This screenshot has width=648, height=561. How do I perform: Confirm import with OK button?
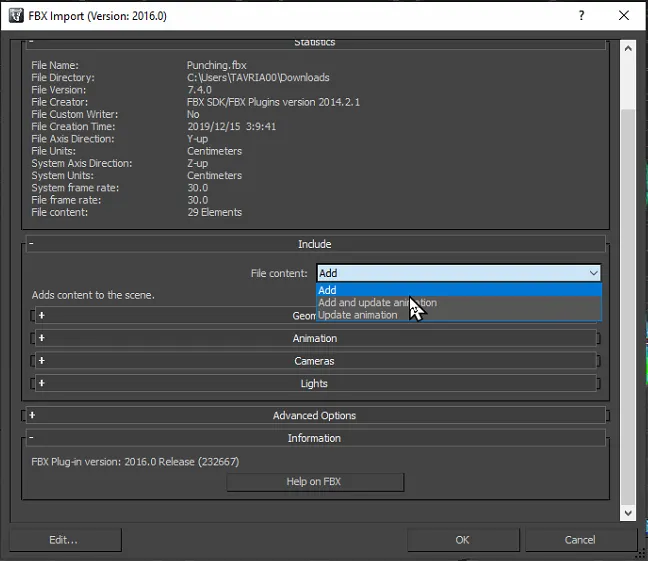tap(462, 540)
